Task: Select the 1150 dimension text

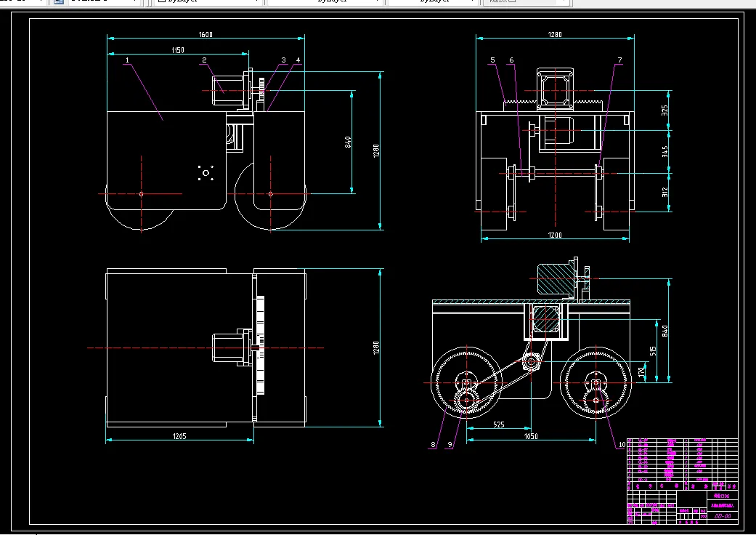Action: click(x=176, y=50)
